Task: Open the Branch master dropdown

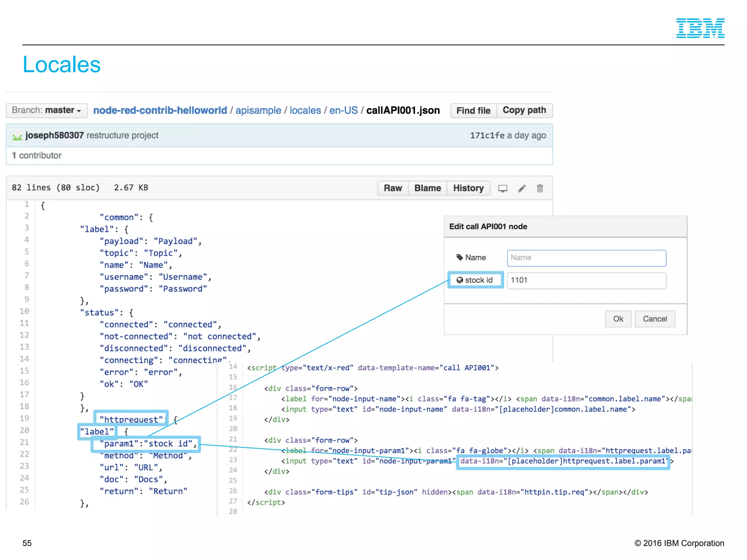Action: 46,110
